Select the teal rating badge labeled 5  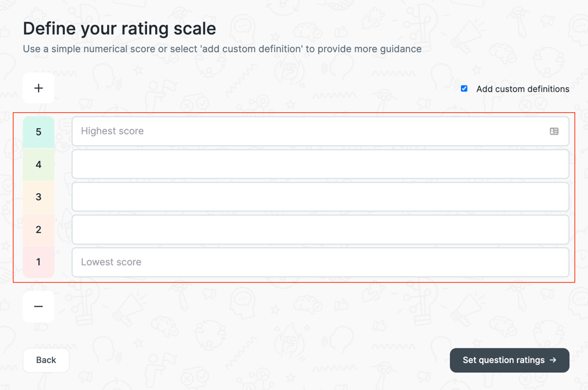click(38, 131)
